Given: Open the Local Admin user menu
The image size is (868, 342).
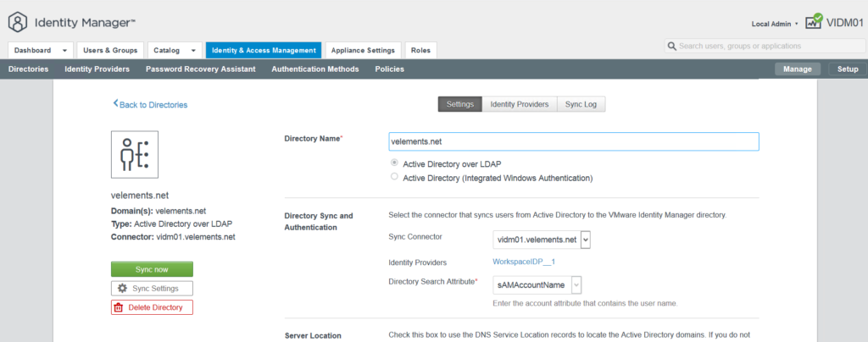Looking at the screenshot, I should point(775,24).
